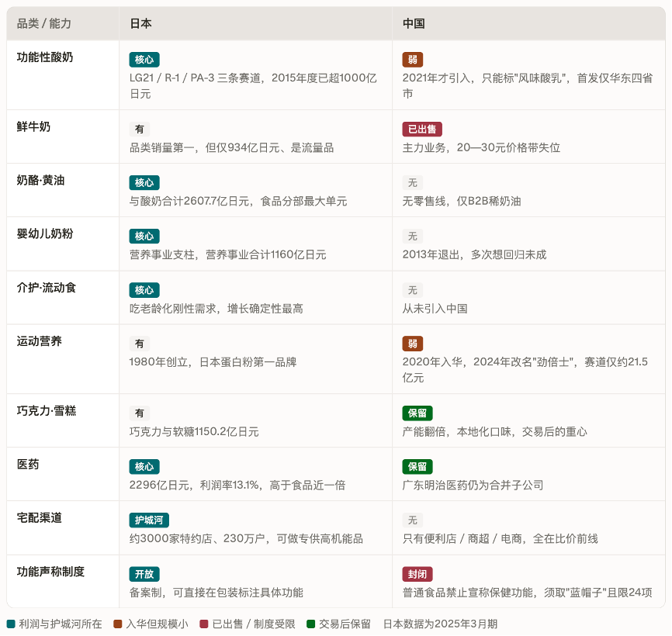Click the 护城河 badge
672x636 pixels.
pos(149,520)
